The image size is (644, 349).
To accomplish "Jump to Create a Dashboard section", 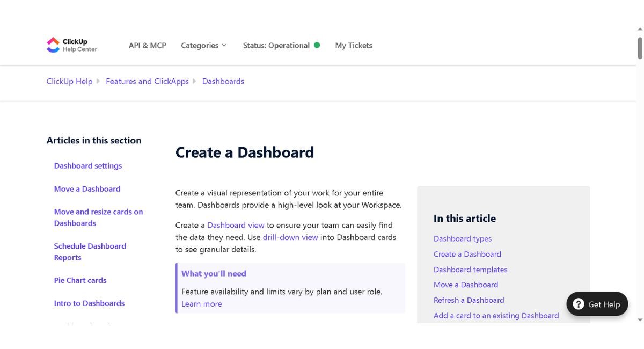I will click(467, 255).
